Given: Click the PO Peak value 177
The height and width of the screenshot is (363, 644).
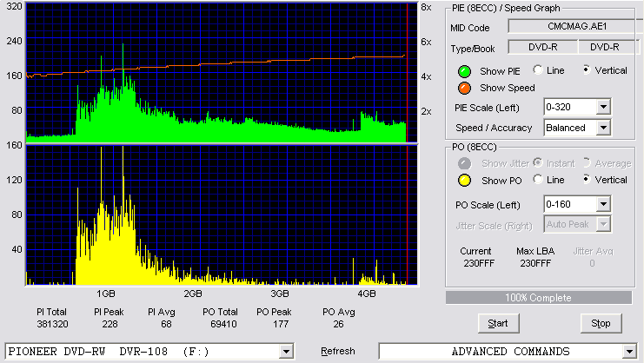Looking at the screenshot, I should click(281, 324).
